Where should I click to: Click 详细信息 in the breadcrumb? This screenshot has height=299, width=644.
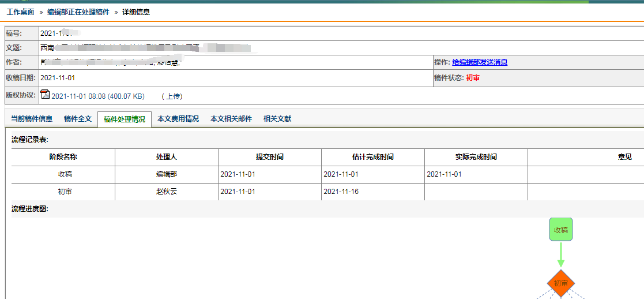click(x=136, y=12)
